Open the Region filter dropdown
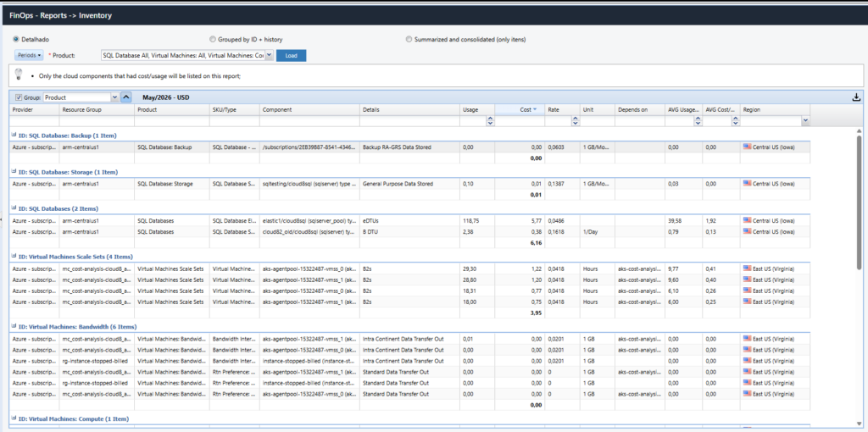The height and width of the screenshot is (432, 868). pos(805,120)
